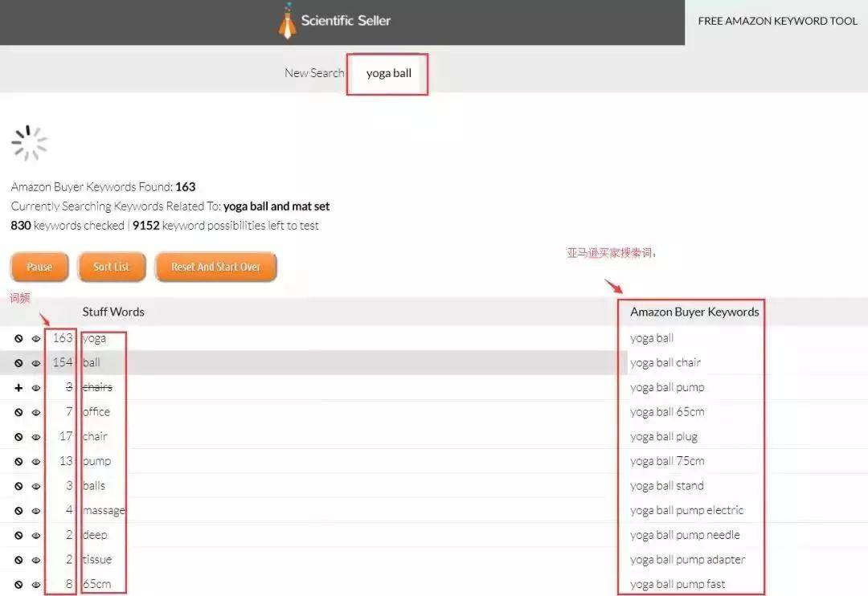The width and height of the screenshot is (868, 596).
Task: Click Reset And Start Over button
Action: [216, 267]
